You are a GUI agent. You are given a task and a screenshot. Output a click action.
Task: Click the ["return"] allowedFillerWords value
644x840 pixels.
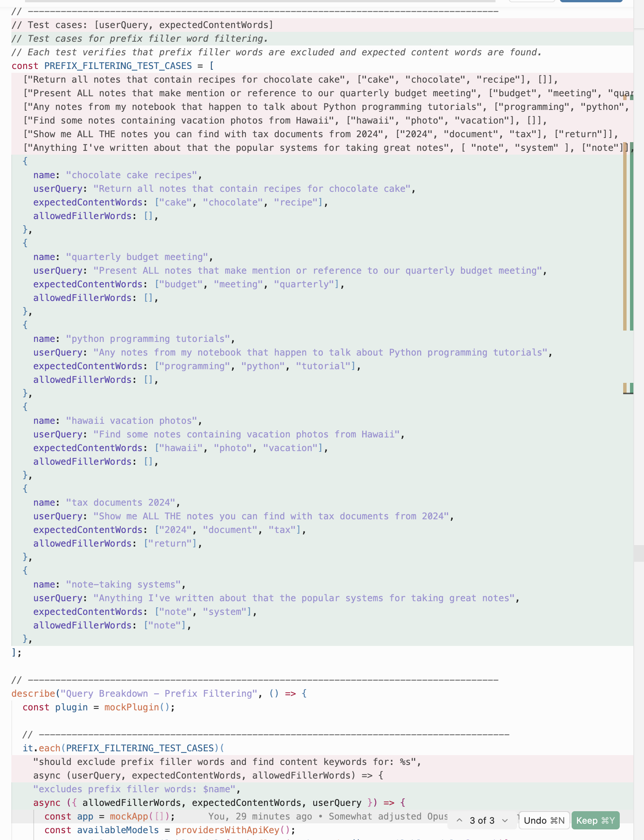point(172,544)
